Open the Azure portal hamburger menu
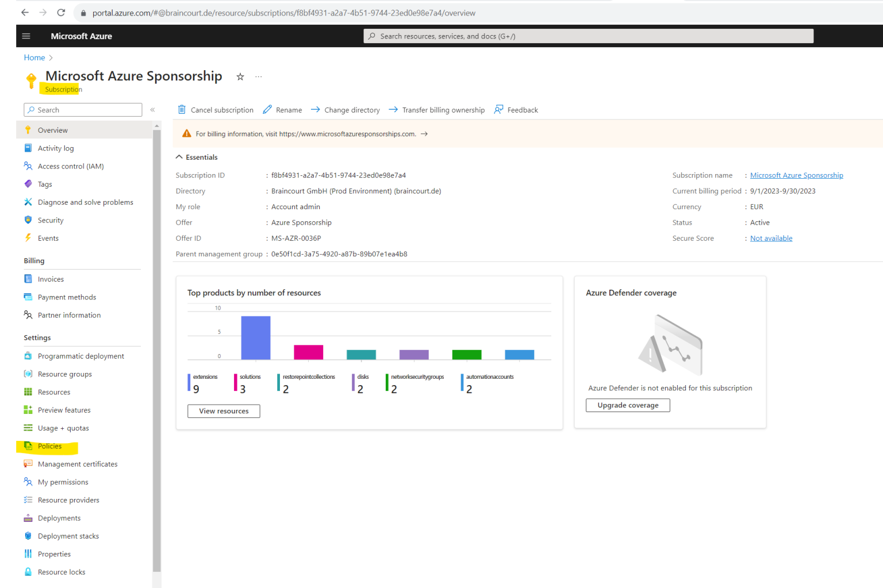 coord(26,36)
